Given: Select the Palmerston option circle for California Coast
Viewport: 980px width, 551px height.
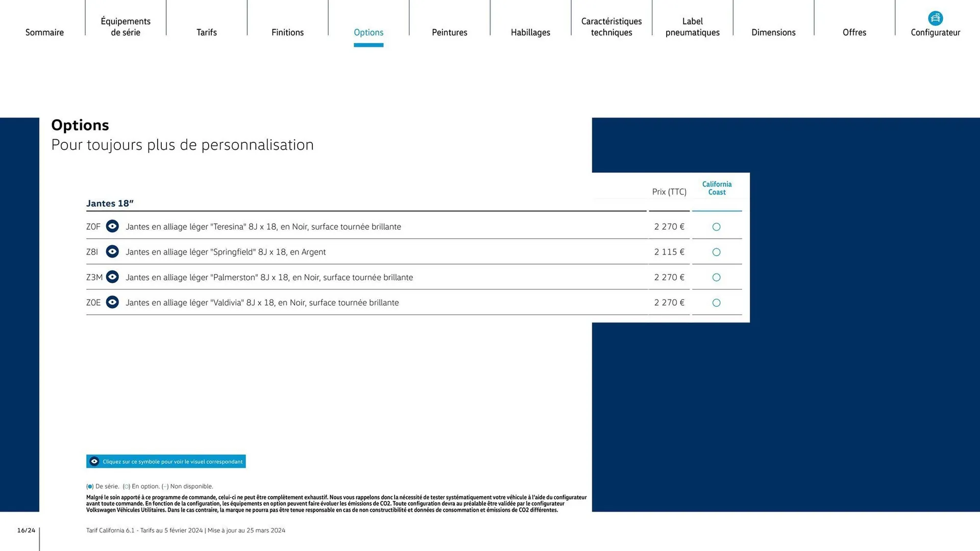Looking at the screenshot, I should 716,278.
